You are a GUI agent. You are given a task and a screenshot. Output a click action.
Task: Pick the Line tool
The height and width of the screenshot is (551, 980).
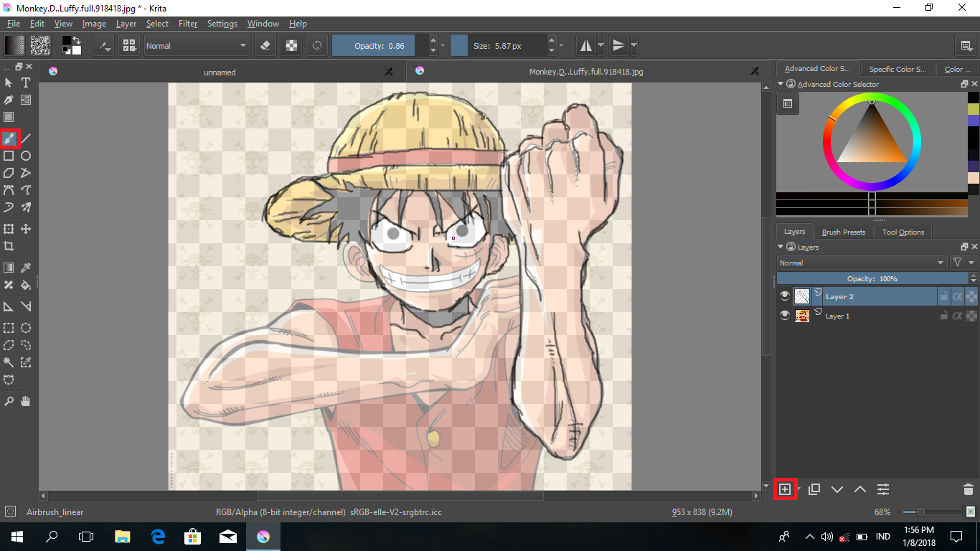(x=26, y=138)
